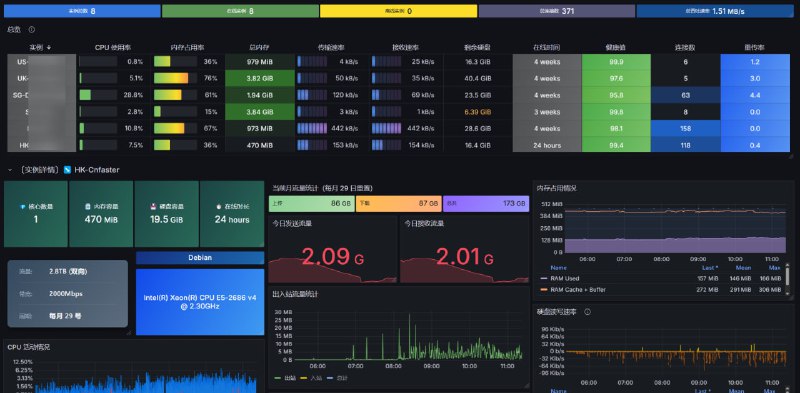800x393 pixels.
Task: Click the flag icon next to HK-Cnfaster
Action: 67,169
